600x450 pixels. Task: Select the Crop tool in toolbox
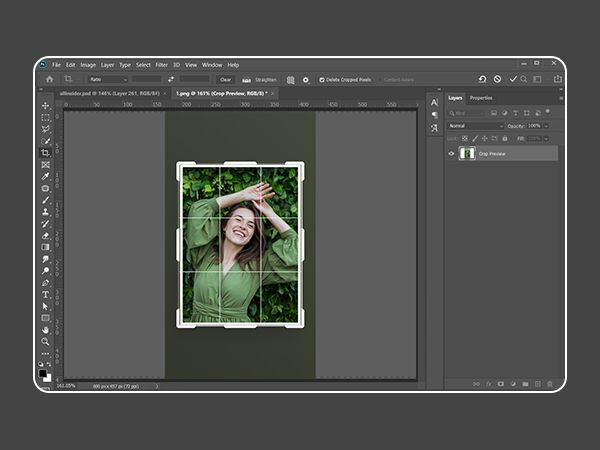(x=46, y=153)
